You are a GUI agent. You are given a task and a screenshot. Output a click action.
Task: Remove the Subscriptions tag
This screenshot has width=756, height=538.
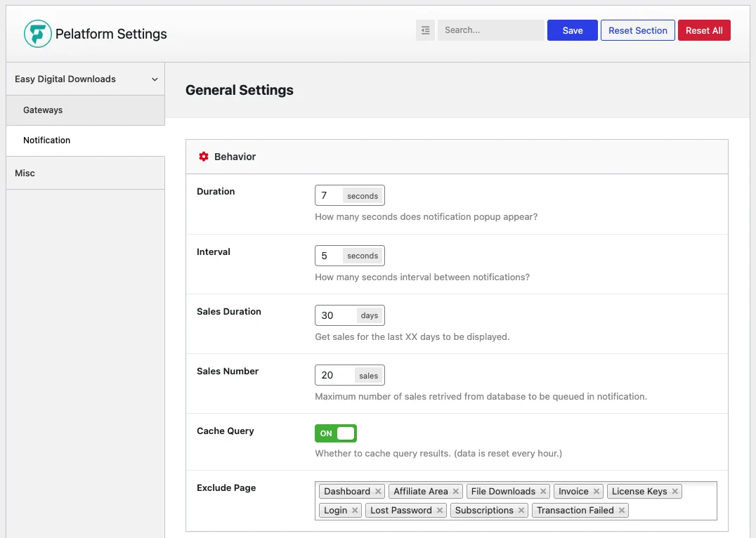coord(521,510)
